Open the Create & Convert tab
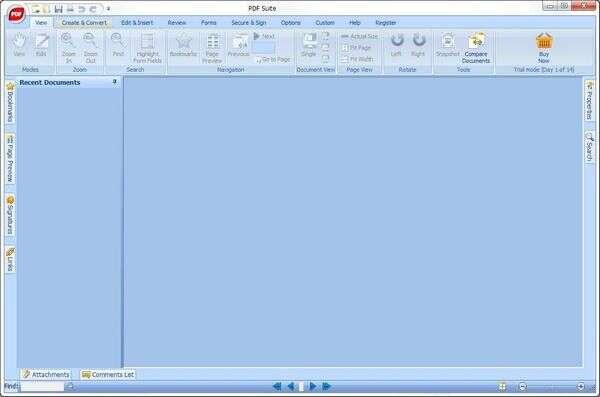The image size is (600, 397). [84, 23]
